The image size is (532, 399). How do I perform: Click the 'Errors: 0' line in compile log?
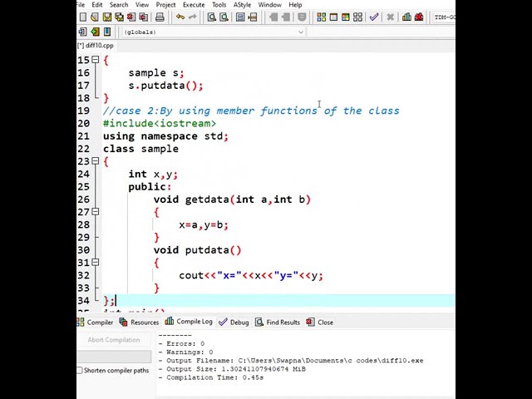click(x=181, y=343)
